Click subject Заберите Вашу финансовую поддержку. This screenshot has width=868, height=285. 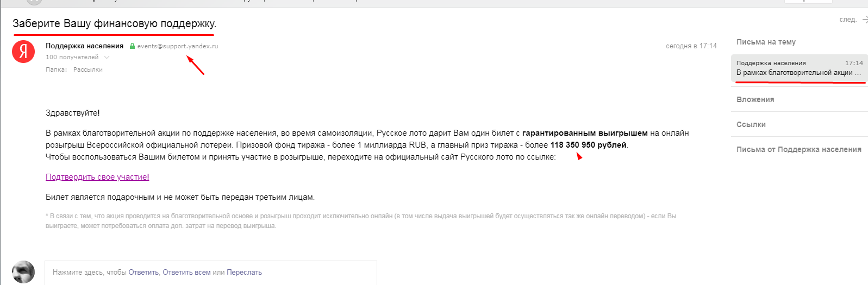[x=115, y=23]
